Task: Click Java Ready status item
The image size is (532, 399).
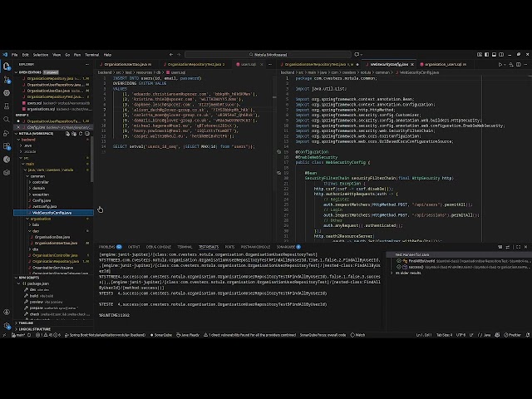Action: click(188, 335)
